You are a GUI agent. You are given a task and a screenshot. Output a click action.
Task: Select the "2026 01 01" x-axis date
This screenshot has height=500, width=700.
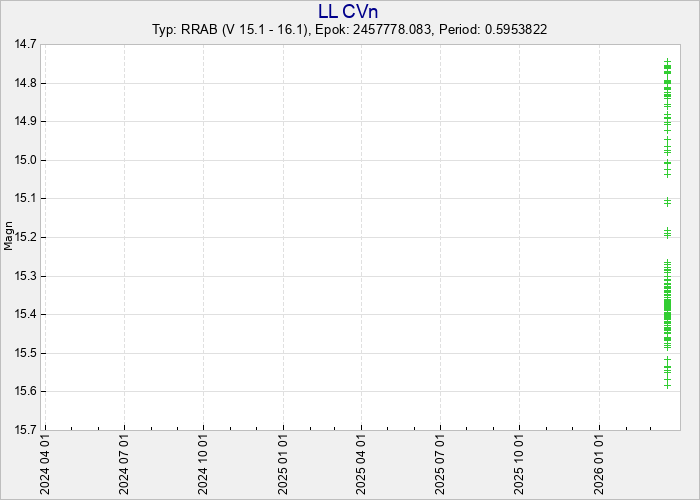[x=599, y=465]
